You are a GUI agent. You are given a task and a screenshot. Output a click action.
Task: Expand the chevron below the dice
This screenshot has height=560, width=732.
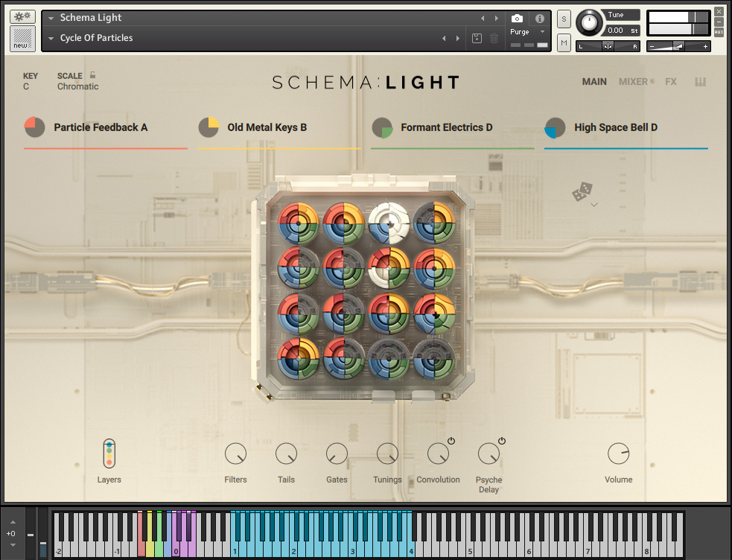(593, 204)
